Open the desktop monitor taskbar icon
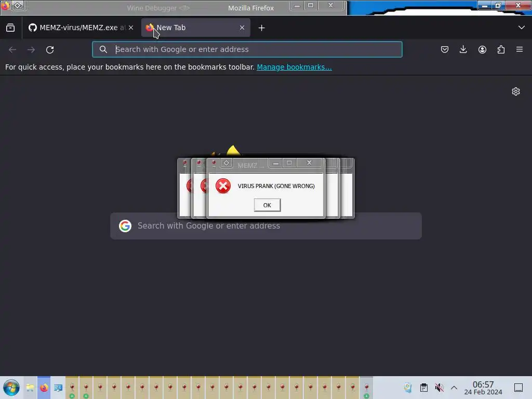This screenshot has width=532, height=399. (58, 388)
